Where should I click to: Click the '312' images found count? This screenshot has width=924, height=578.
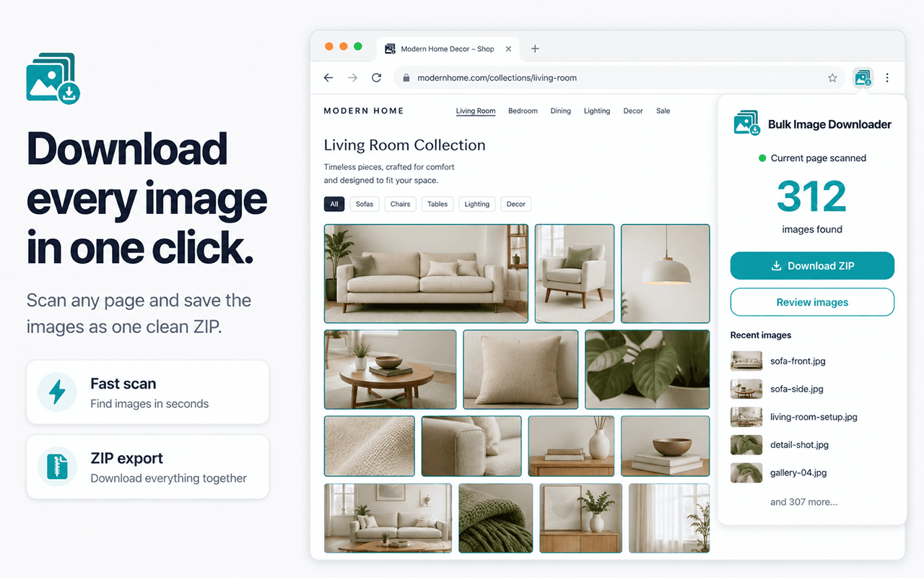click(812, 196)
